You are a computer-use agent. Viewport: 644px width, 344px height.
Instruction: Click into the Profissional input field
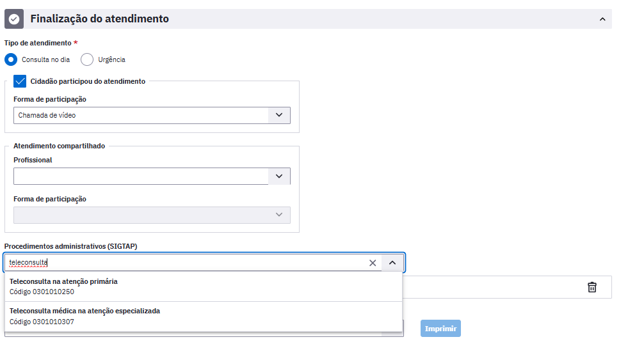[x=141, y=176]
